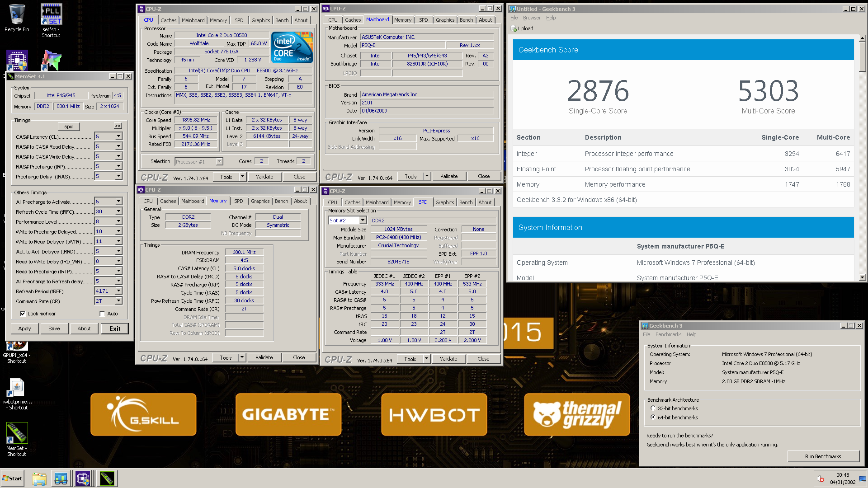The height and width of the screenshot is (488, 868).
Task: Switch to Geekbench via taskbar chart icon
Action: click(x=61, y=479)
